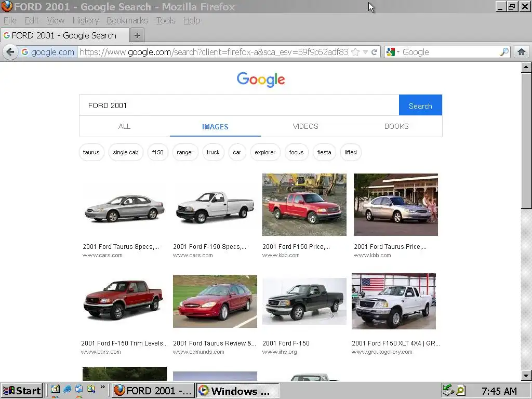532x399 pixels.
Task: Expand the quick launch overflow chevron
Action: (x=103, y=387)
